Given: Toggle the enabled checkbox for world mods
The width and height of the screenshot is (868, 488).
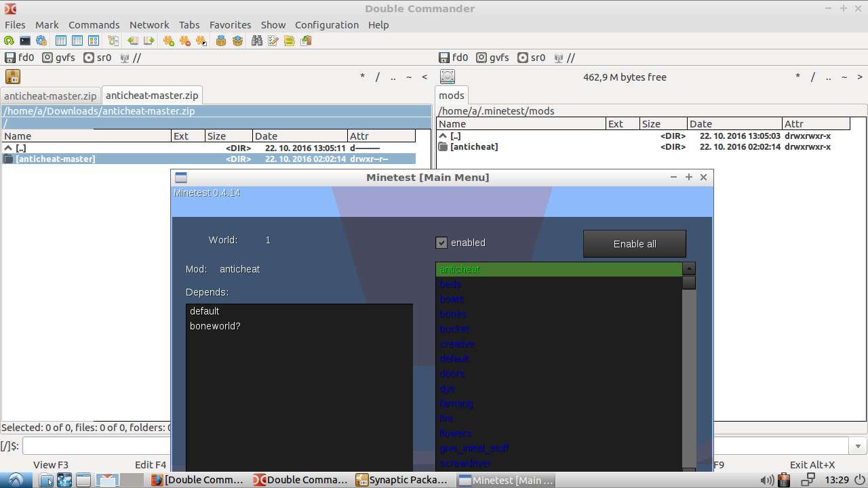Looking at the screenshot, I should click(x=441, y=242).
